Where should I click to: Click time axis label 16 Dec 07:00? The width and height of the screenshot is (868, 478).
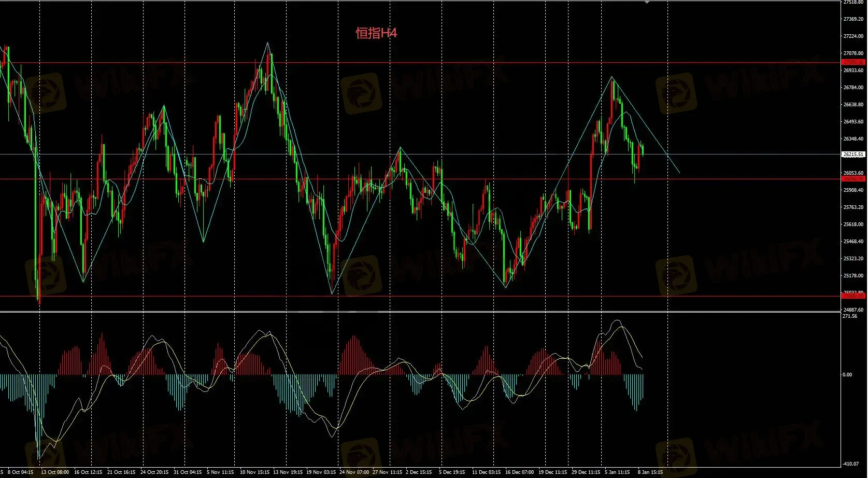click(519, 472)
